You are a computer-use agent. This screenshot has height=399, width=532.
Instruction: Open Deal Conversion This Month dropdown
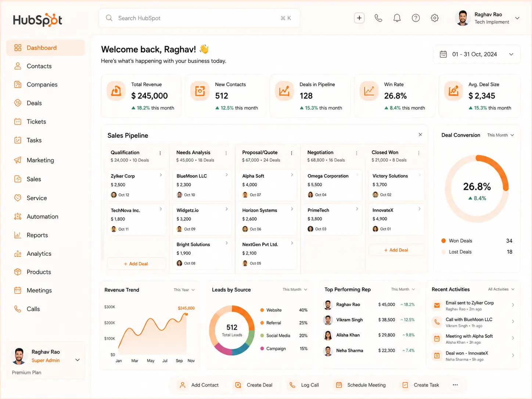pyautogui.click(x=500, y=135)
